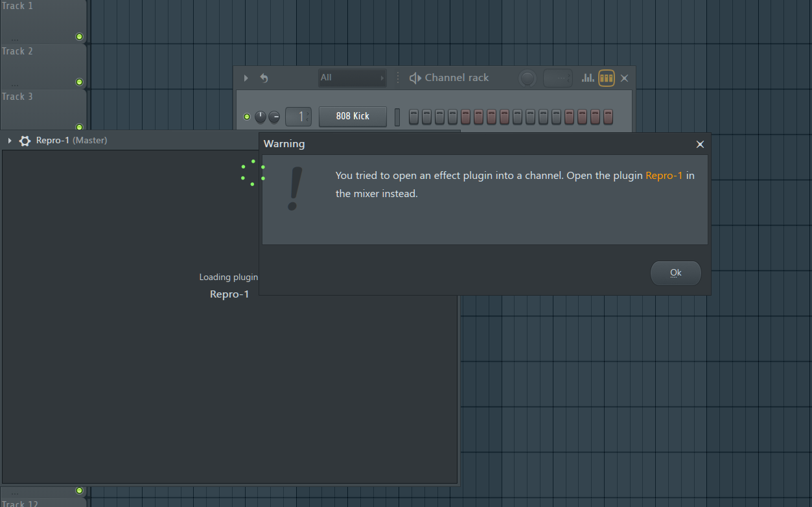Adjust the Channel rack swing knob

528,78
